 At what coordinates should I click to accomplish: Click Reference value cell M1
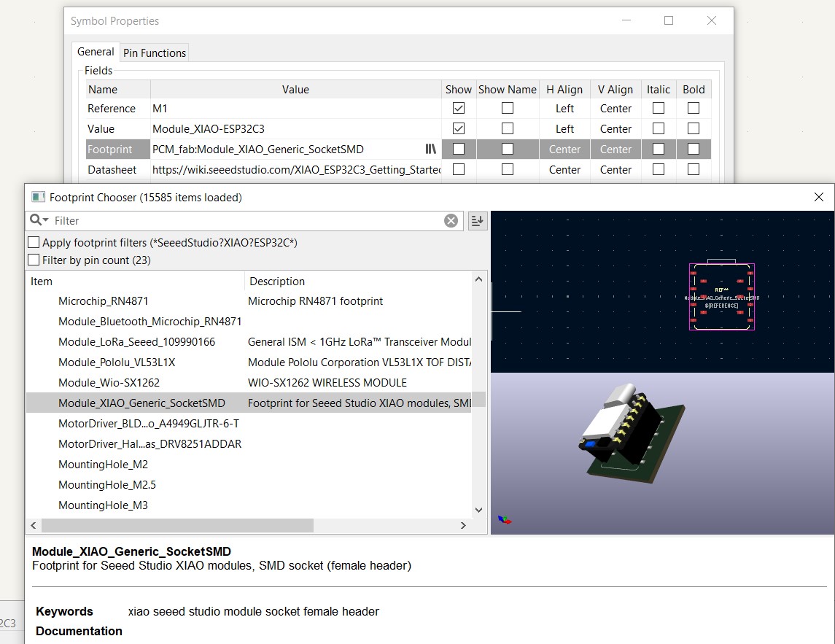point(295,108)
